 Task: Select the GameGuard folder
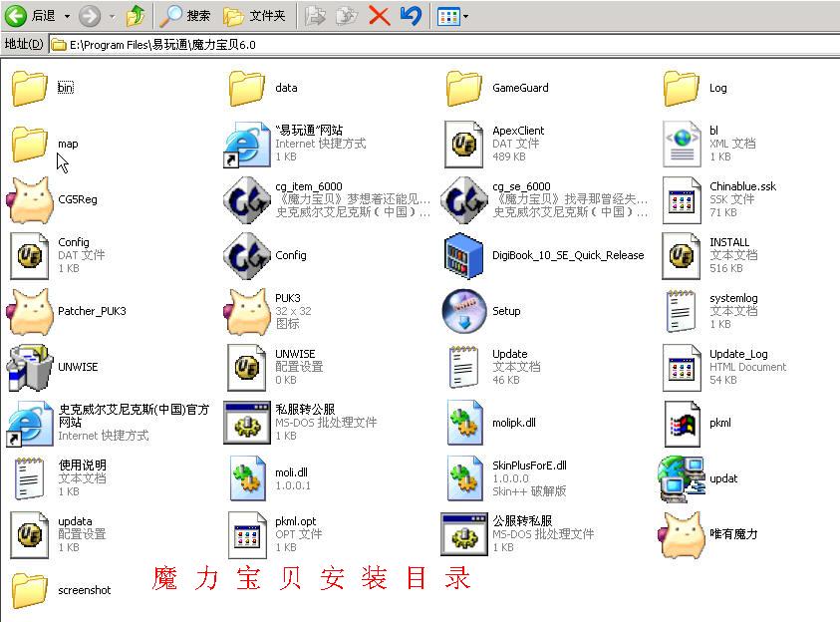pos(496,88)
